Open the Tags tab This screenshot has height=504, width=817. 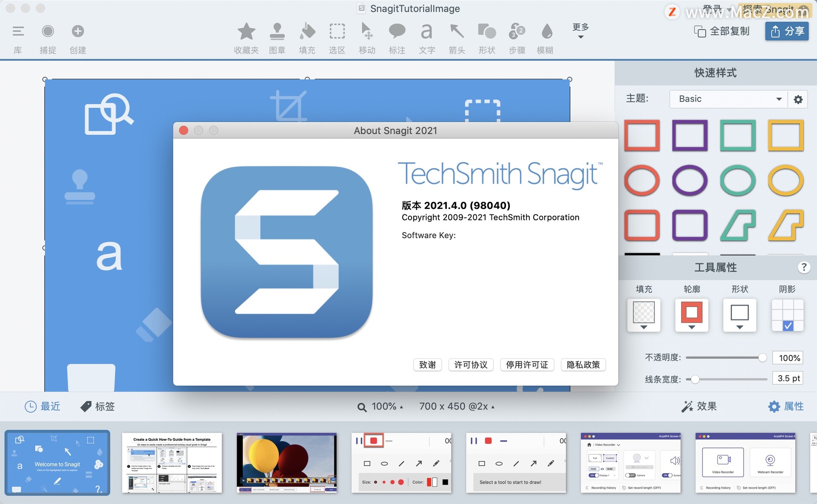[98, 406]
